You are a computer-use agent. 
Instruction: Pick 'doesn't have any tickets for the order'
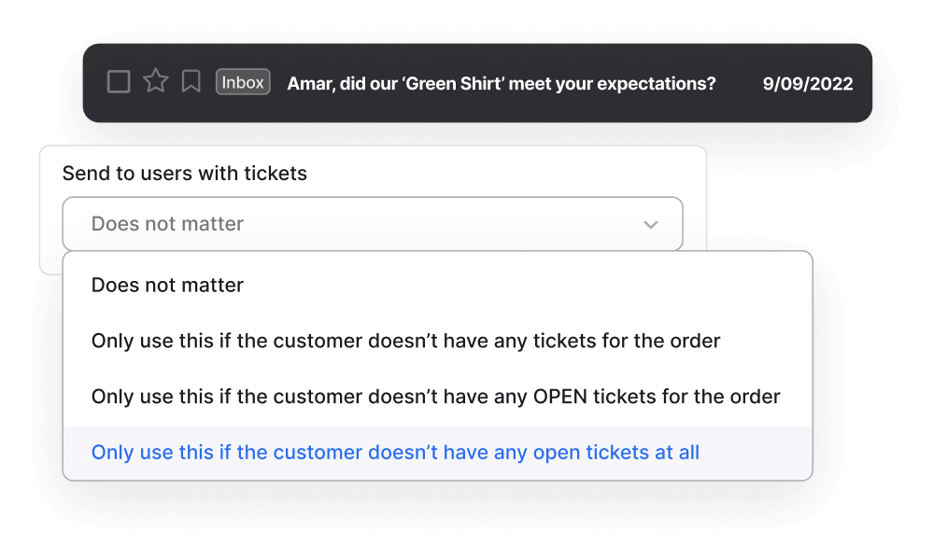tap(405, 341)
